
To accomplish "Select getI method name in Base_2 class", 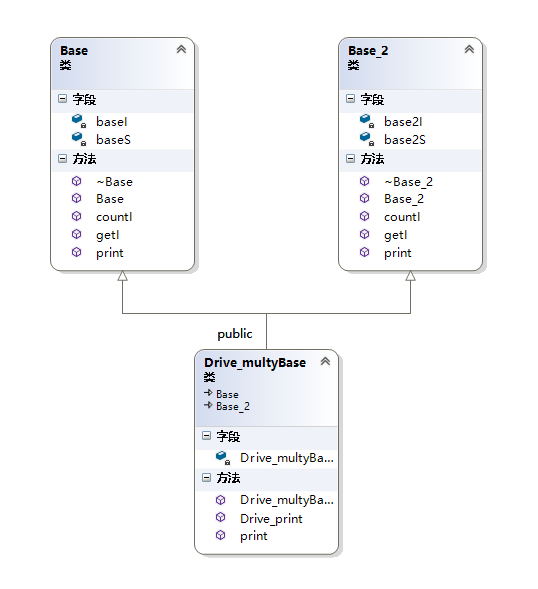I will point(396,235).
